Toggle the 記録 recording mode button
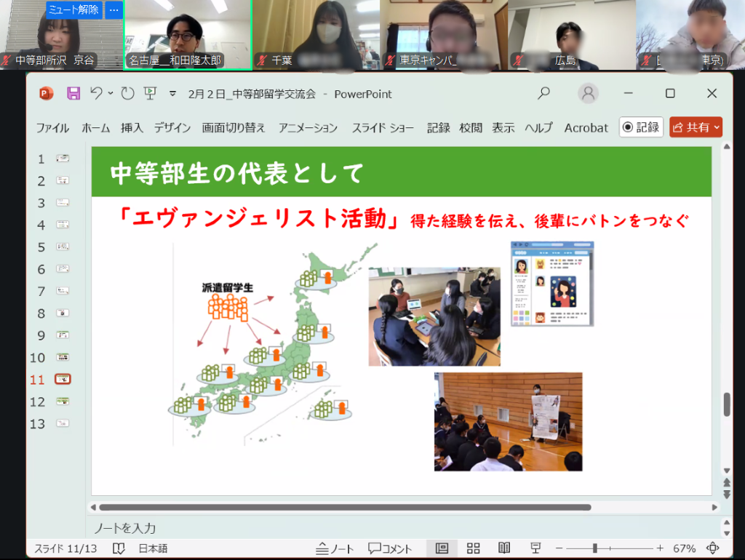745x560 pixels. click(641, 127)
